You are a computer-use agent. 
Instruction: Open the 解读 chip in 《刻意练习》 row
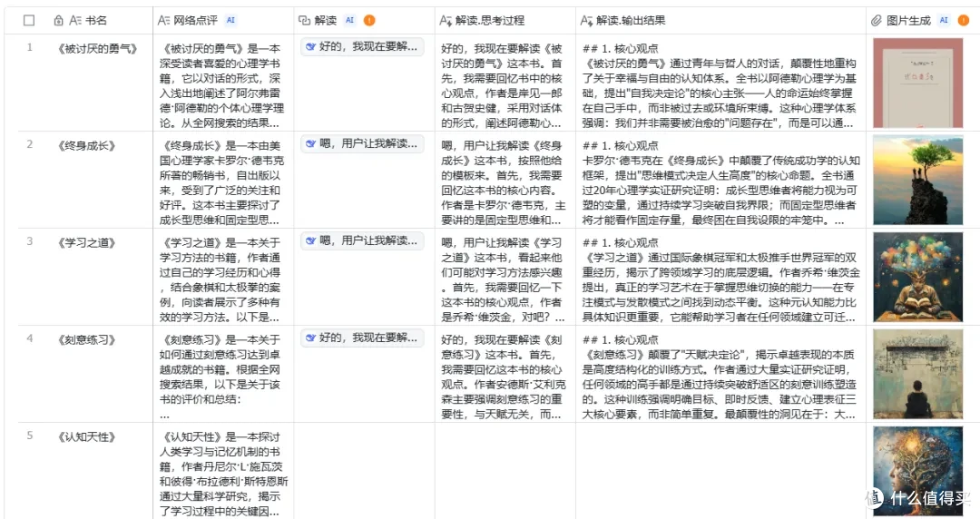coord(362,338)
